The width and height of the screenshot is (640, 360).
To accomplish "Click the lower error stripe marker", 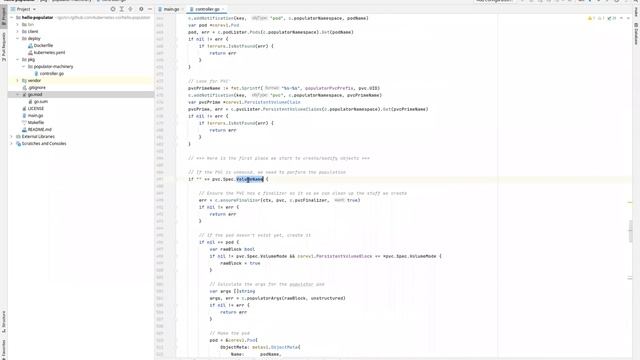I will (630, 278).
